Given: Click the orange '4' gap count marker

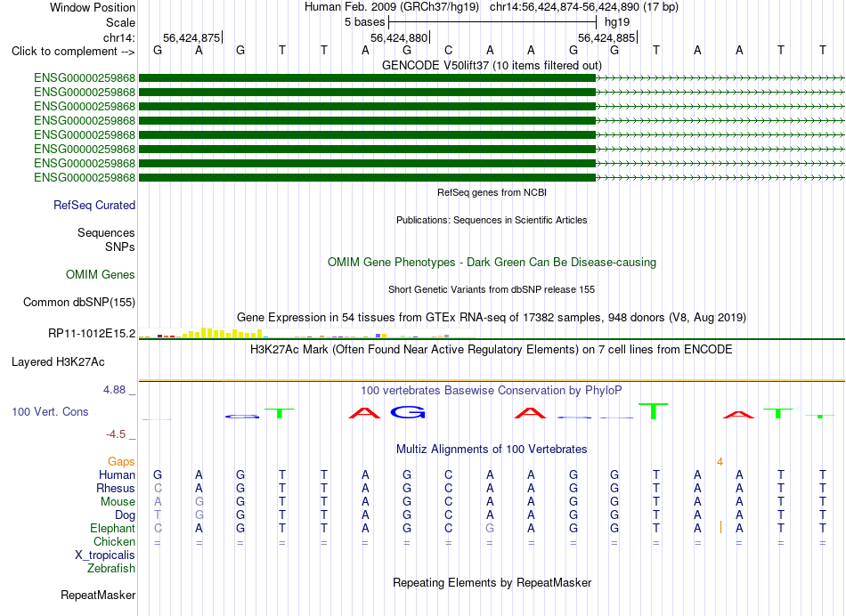Looking at the screenshot, I should (720, 462).
